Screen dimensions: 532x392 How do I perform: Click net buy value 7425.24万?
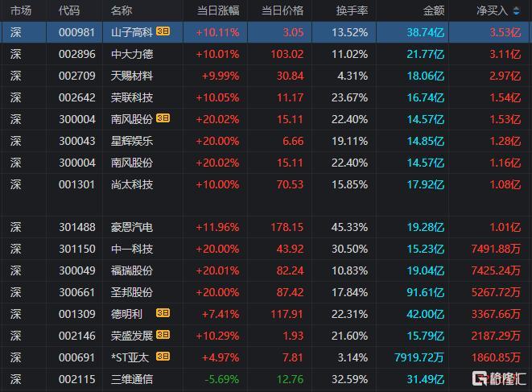click(496, 270)
